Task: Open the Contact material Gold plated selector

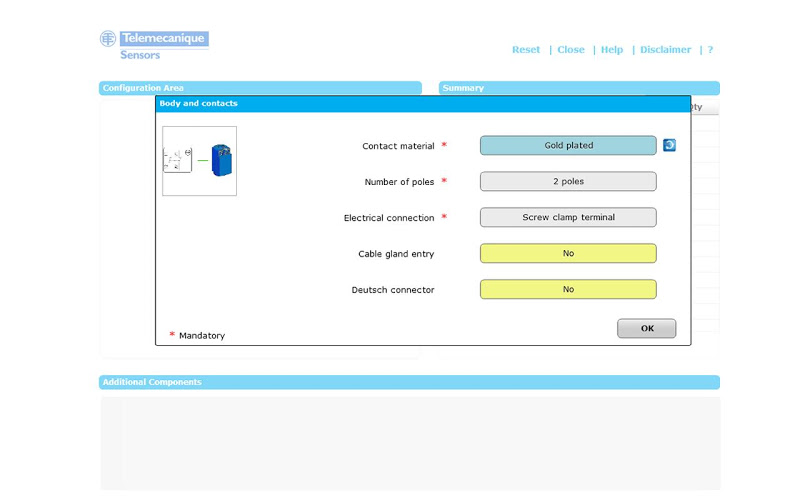Action: (568, 145)
